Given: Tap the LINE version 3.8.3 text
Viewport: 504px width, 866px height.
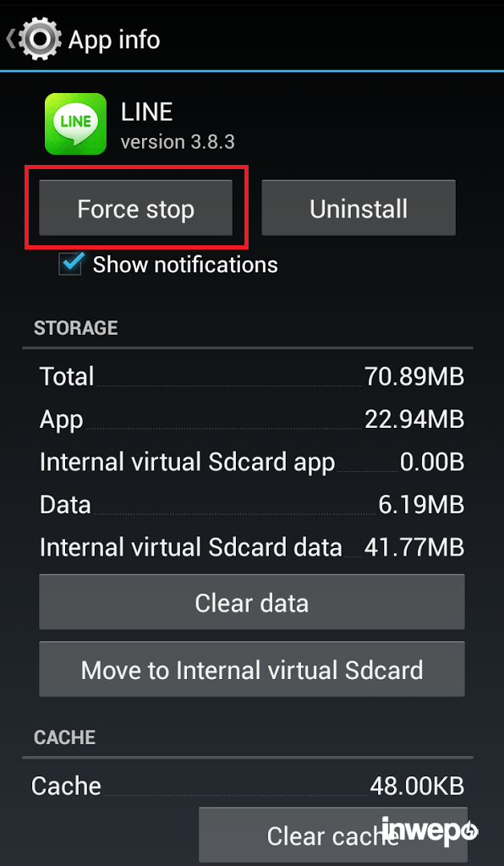Looking at the screenshot, I should (178, 126).
